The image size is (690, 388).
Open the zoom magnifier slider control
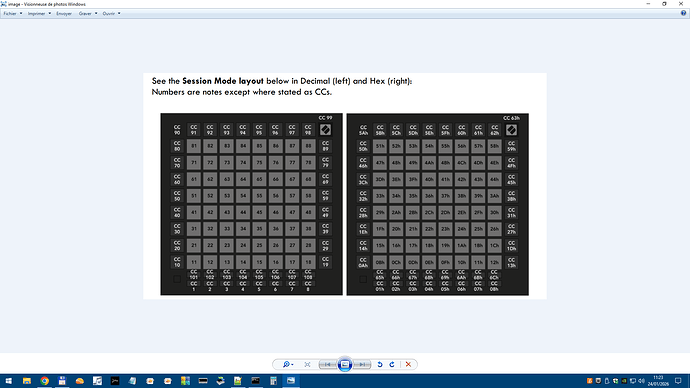click(288, 364)
